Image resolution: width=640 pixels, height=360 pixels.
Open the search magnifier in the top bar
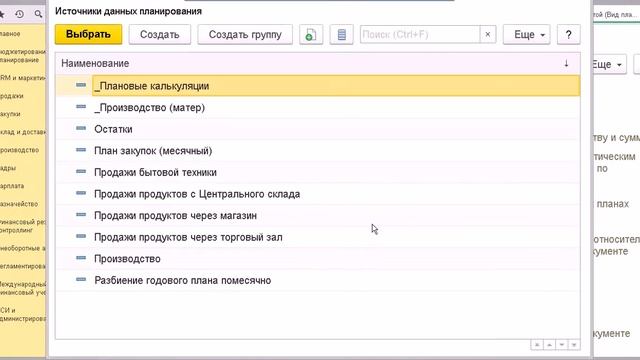[38, 14]
